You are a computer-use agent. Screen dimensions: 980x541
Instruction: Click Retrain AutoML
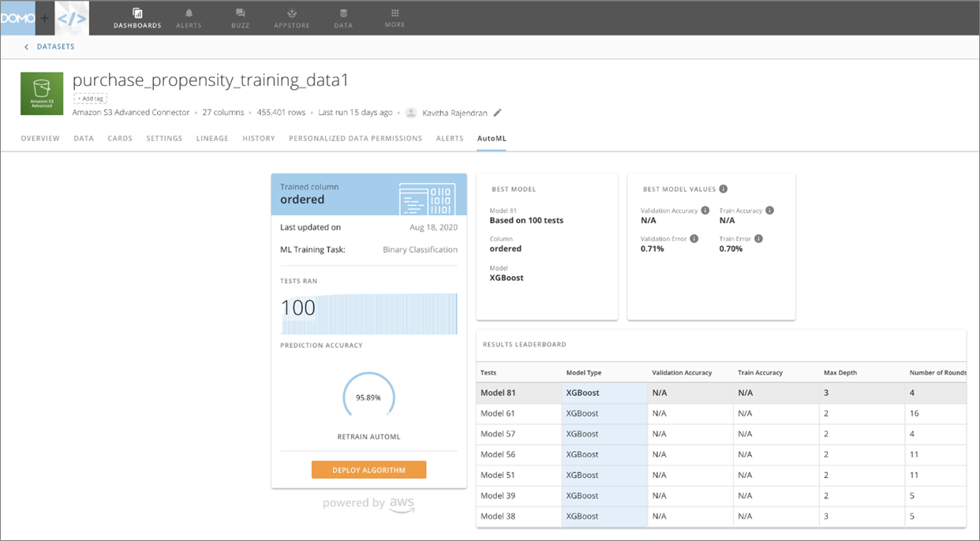(x=368, y=436)
